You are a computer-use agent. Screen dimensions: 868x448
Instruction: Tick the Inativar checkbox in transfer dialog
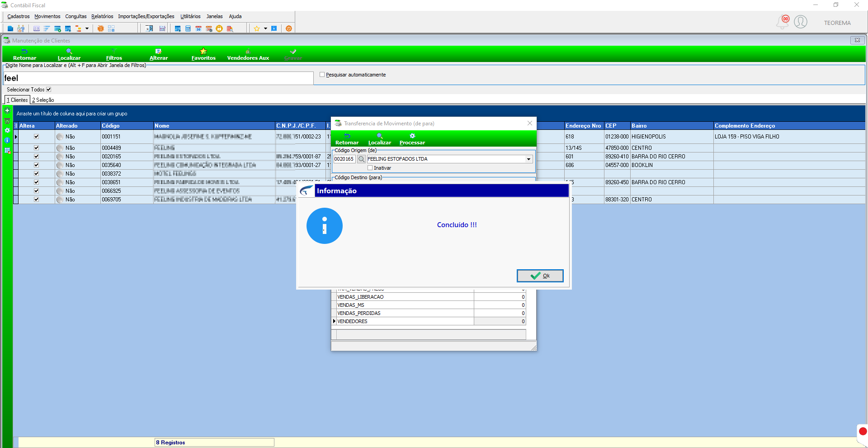coord(370,168)
